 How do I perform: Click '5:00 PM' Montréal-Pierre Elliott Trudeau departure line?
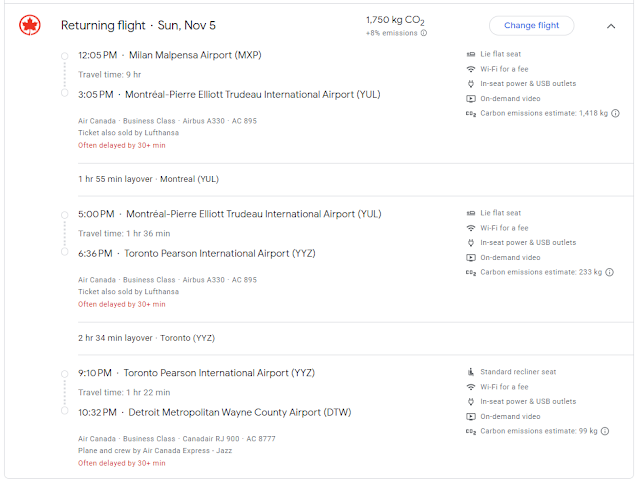tap(230, 214)
